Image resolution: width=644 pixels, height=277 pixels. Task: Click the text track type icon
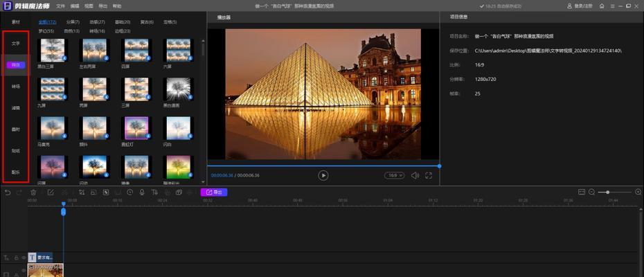(6, 258)
